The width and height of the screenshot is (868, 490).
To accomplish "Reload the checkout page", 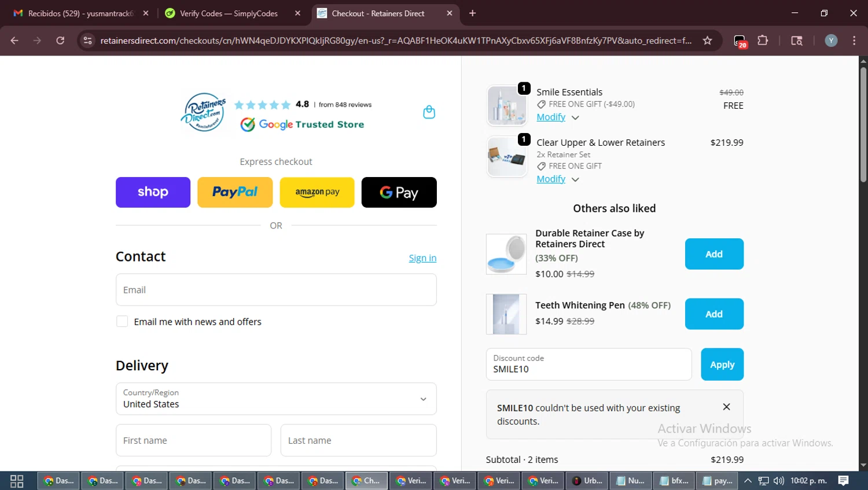I will [60, 40].
